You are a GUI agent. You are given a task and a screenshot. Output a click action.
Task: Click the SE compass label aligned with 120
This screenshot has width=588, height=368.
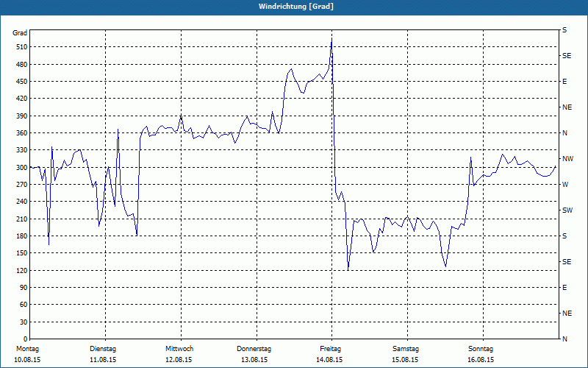point(567,262)
